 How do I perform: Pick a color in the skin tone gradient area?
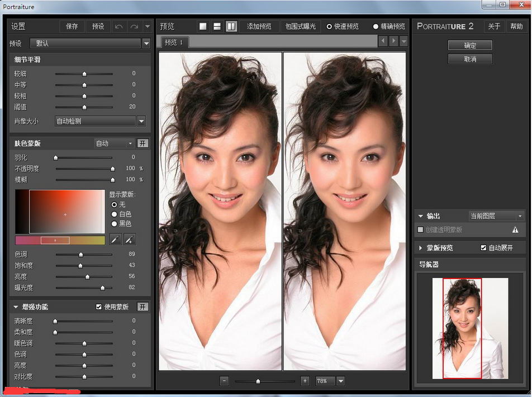point(65,214)
